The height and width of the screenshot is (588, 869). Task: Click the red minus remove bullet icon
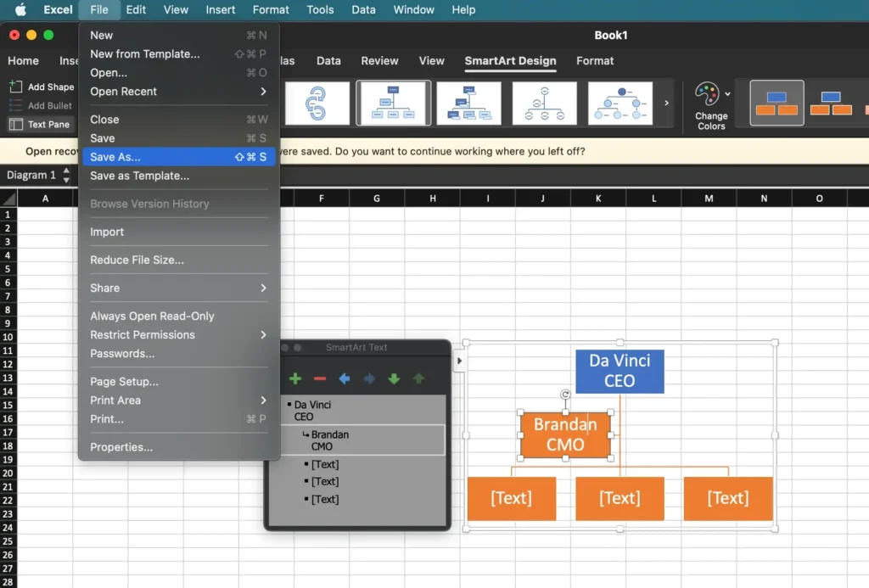(320, 378)
